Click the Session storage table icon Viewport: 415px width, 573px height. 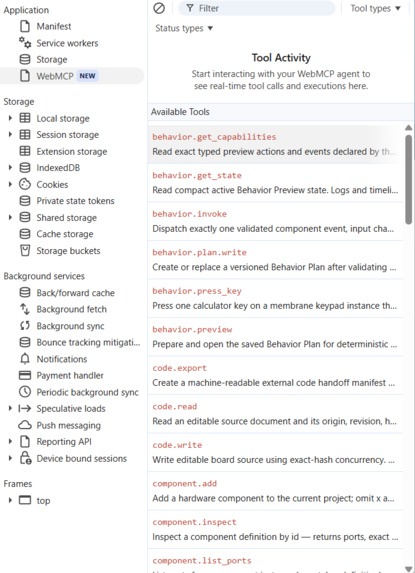(25, 134)
